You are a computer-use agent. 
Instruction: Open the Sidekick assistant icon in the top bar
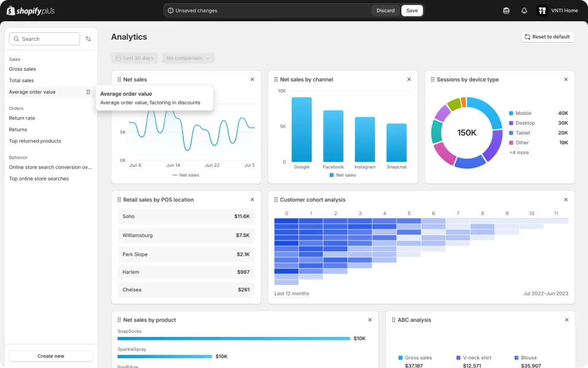[x=506, y=10]
